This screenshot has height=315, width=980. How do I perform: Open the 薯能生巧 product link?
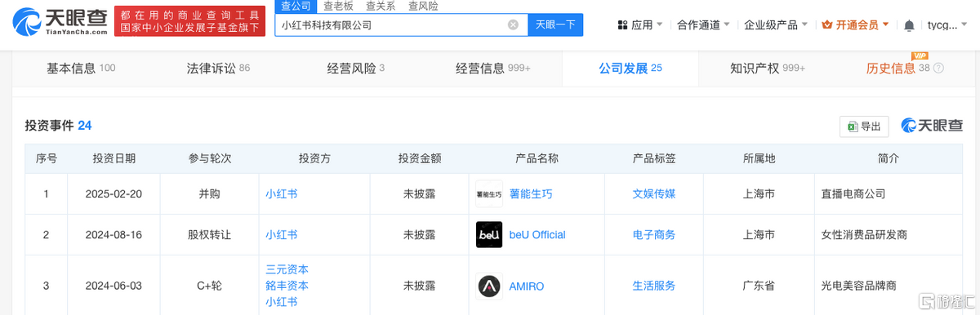tap(531, 194)
